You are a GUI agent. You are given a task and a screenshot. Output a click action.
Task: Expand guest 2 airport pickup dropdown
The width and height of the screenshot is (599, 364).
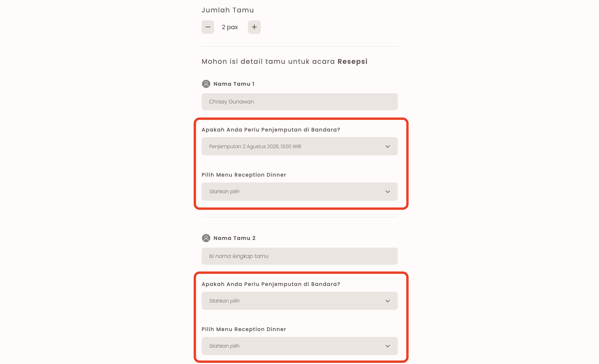click(299, 301)
